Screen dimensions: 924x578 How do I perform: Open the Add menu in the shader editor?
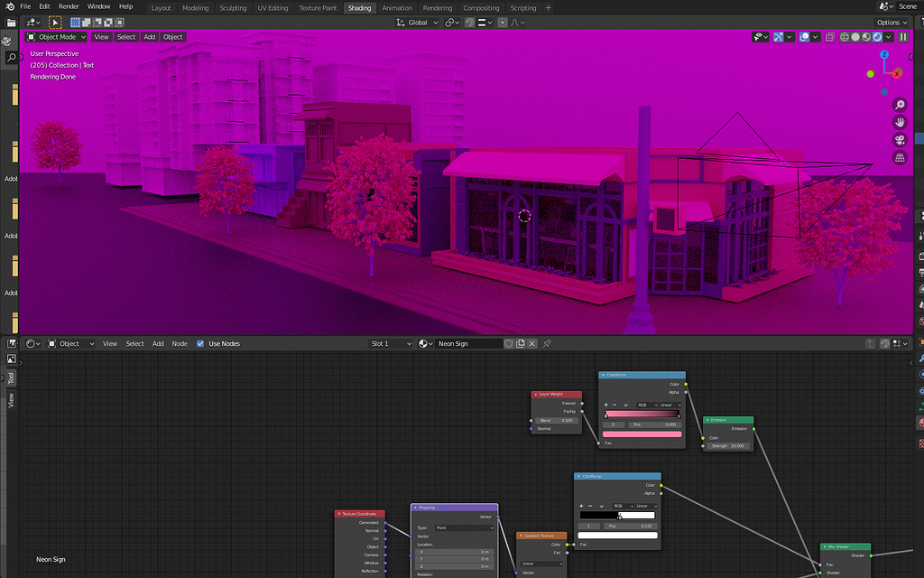158,343
